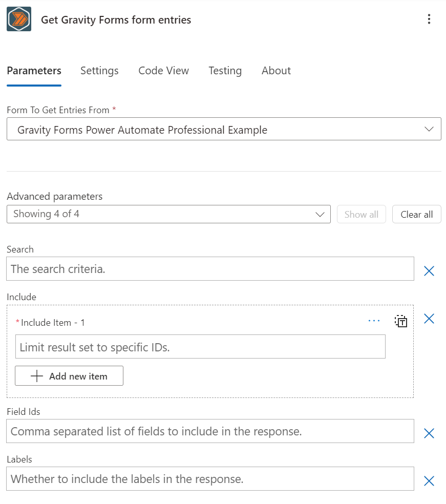
Task: Click the Show all button
Action: pyautogui.click(x=361, y=214)
